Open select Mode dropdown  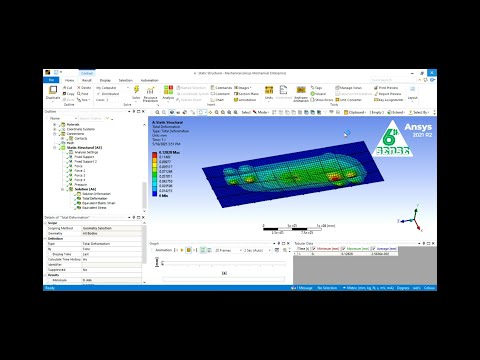tap(261, 112)
